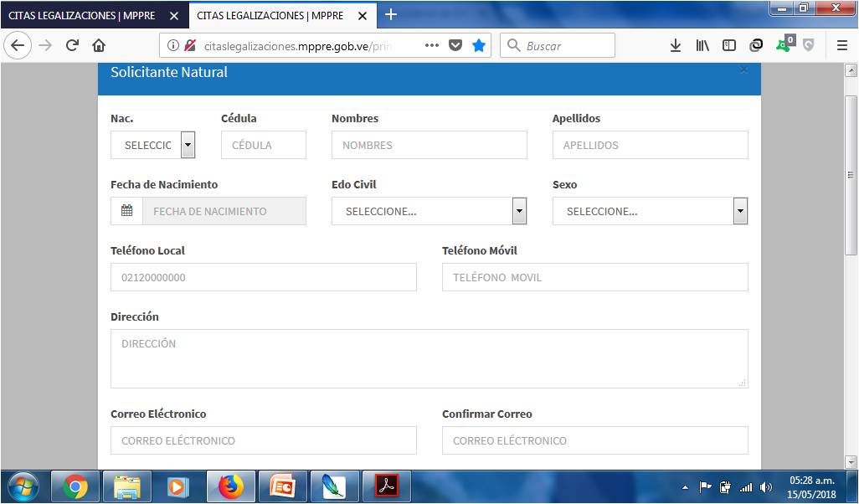
Task: Close the Solicitante Natural dialog
Action: click(743, 69)
